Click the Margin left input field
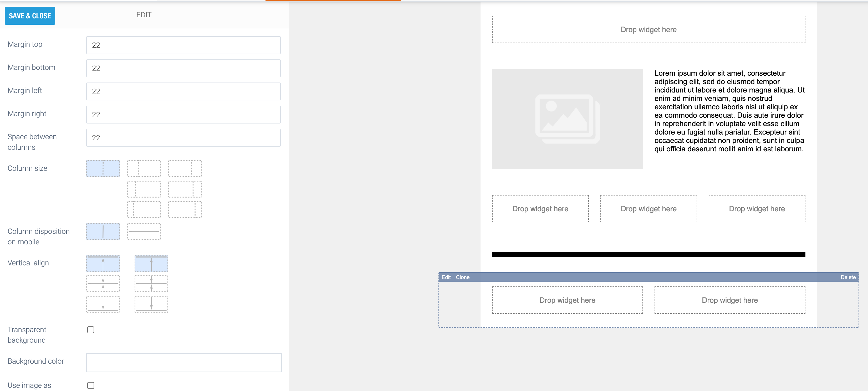This screenshot has width=868, height=391. pyautogui.click(x=183, y=91)
